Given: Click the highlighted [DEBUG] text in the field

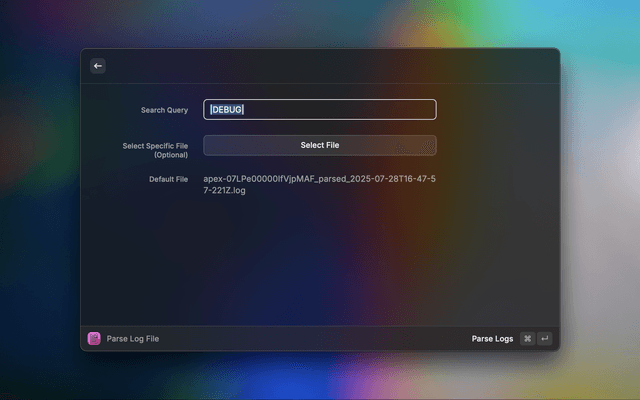Looking at the screenshot, I should [x=226, y=110].
